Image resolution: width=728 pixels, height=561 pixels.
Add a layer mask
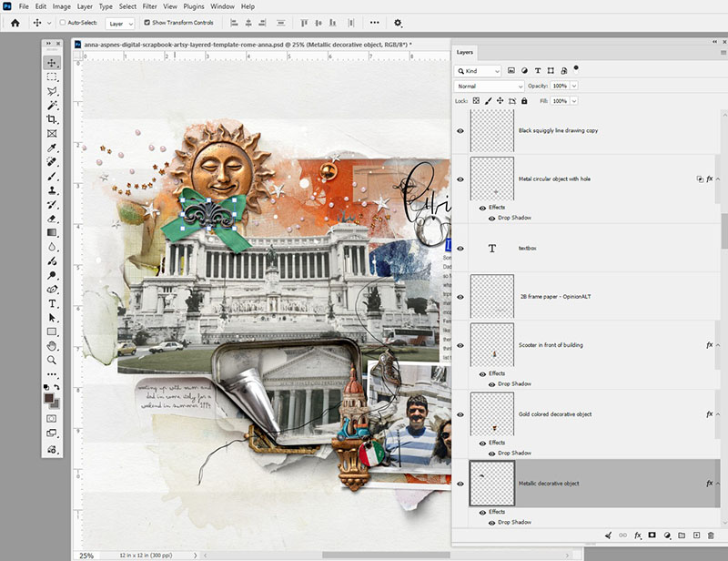click(652, 535)
